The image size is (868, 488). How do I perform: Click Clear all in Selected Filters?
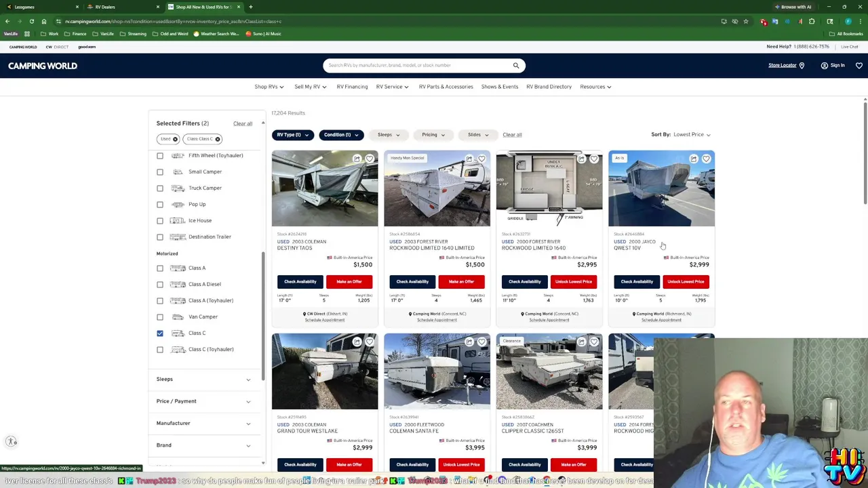(x=243, y=124)
